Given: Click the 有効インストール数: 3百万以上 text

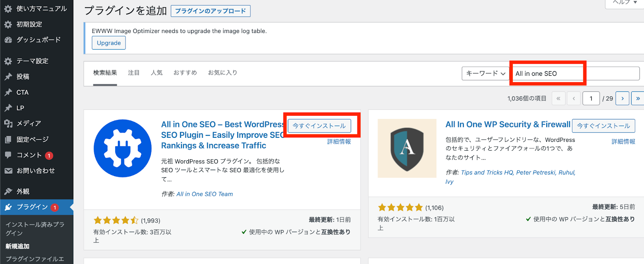Looking at the screenshot, I should [x=132, y=236].
